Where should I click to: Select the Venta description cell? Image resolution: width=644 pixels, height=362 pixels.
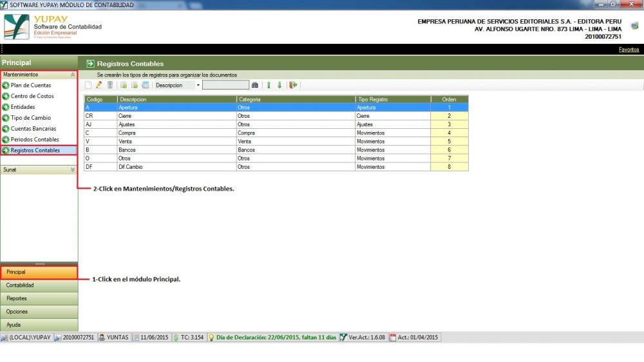click(x=176, y=141)
